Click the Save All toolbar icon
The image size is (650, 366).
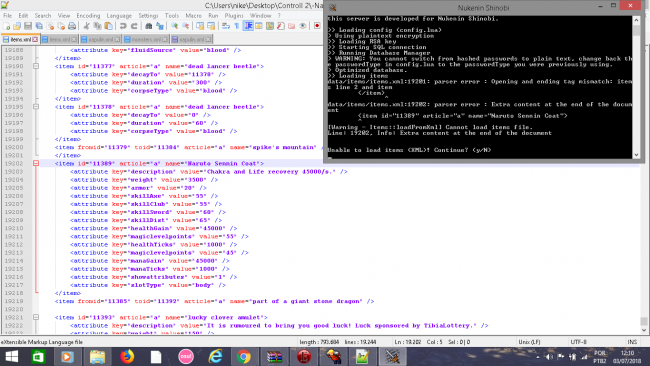click(39, 26)
